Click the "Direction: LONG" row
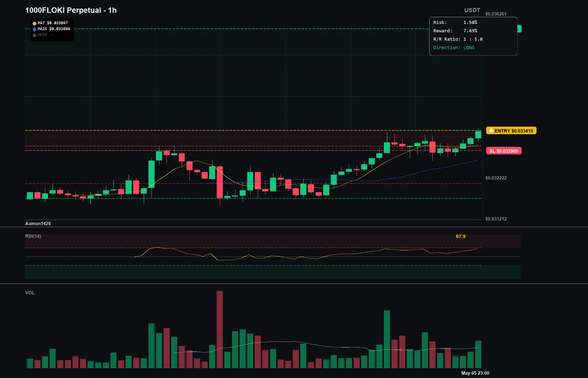Screen dimensions: 588x378 [x=454, y=47]
